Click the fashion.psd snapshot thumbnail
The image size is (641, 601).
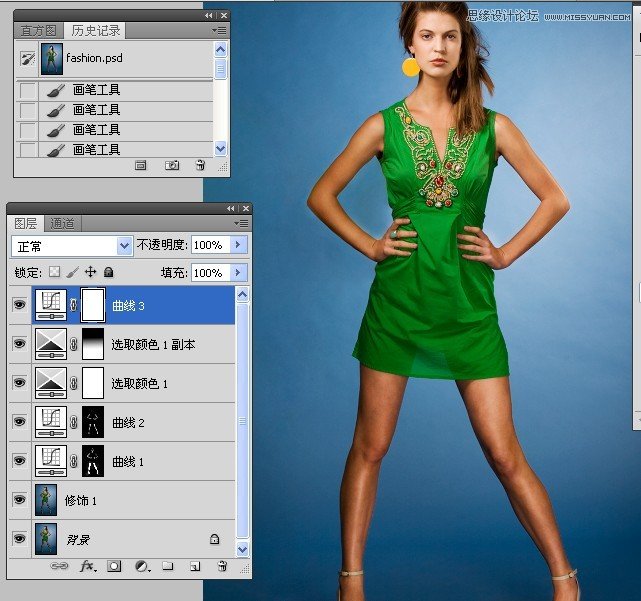[52, 59]
